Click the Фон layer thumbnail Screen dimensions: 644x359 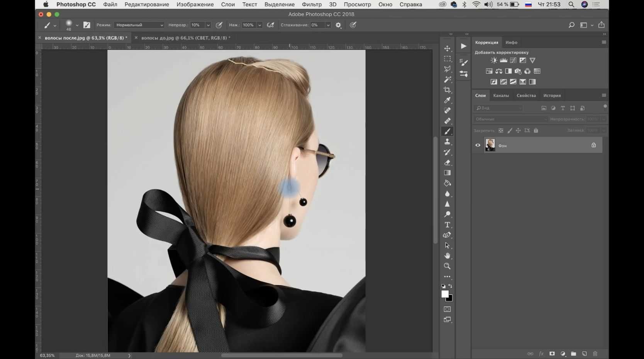[490, 145]
